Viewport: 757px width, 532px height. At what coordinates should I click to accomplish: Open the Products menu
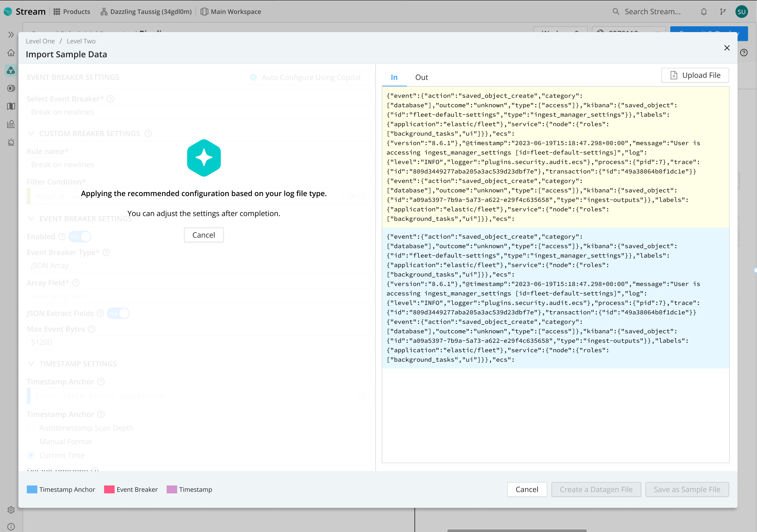click(72, 12)
